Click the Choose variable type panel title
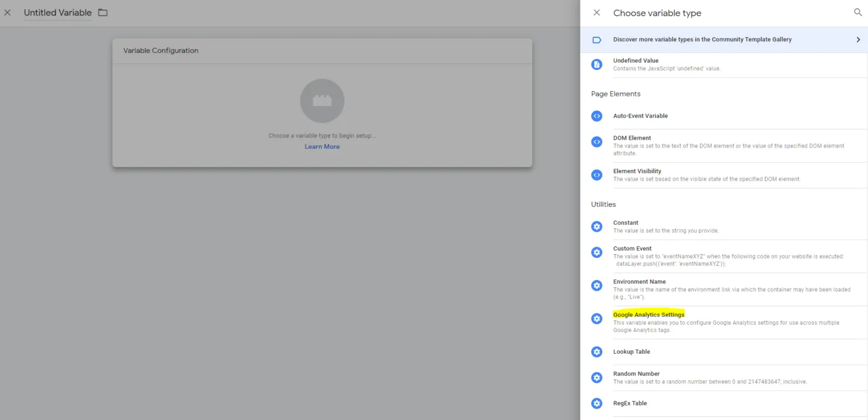Image resolution: width=868 pixels, height=420 pixels. coord(657,13)
